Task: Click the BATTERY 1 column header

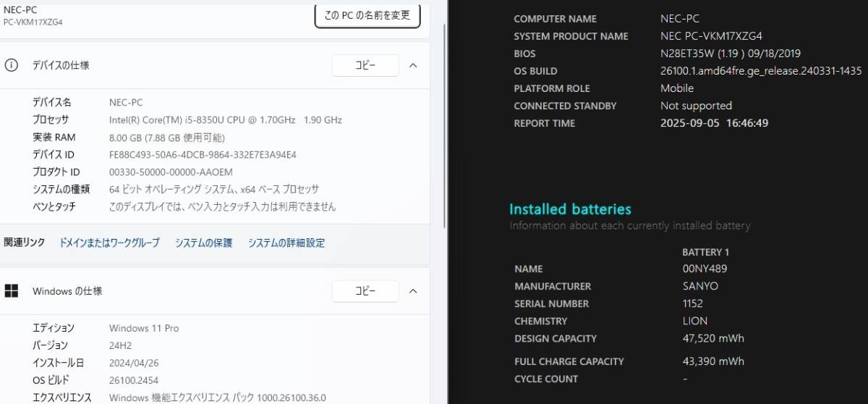Action: point(706,252)
